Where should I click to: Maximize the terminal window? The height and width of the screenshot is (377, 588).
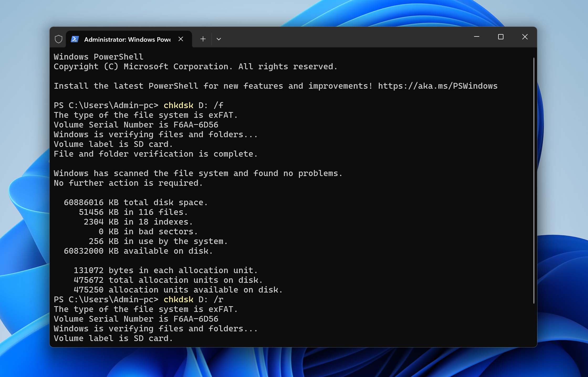[501, 37]
